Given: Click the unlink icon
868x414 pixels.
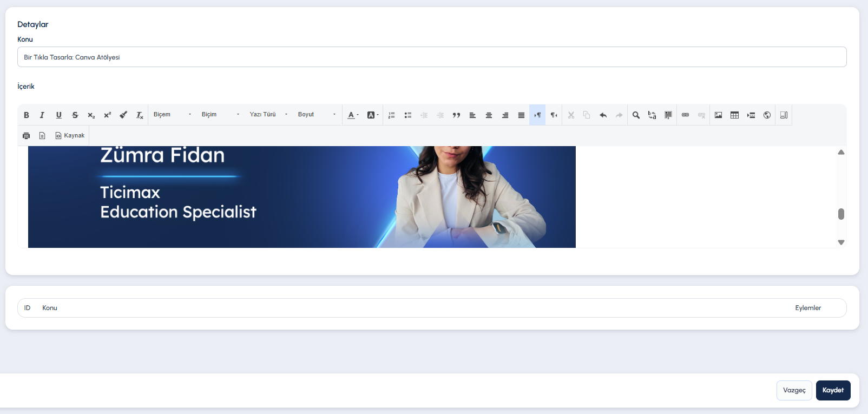Looking at the screenshot, I should tap(701, 115).
